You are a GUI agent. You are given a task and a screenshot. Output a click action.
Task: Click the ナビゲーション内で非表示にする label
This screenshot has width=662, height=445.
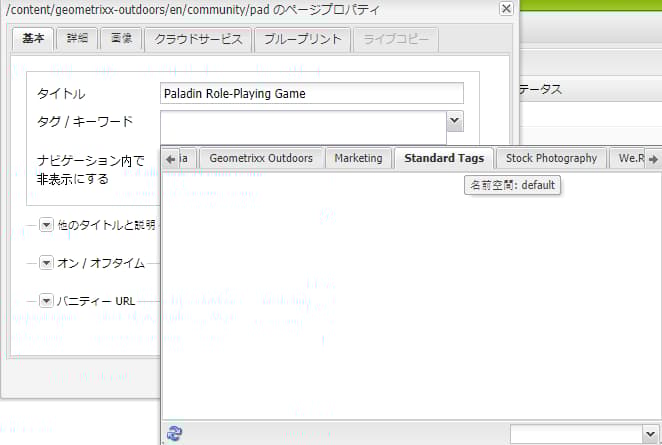pos(90,170)
